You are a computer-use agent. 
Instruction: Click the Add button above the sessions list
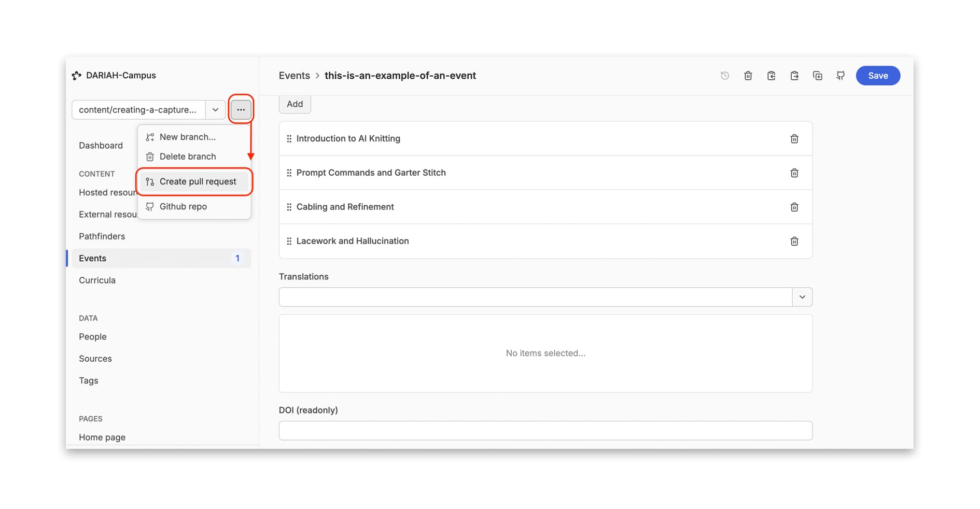295,104
